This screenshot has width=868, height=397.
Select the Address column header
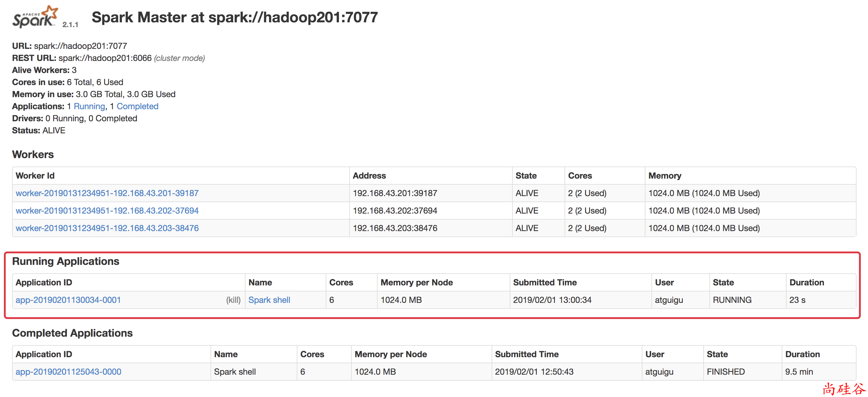tap(369, 175)
